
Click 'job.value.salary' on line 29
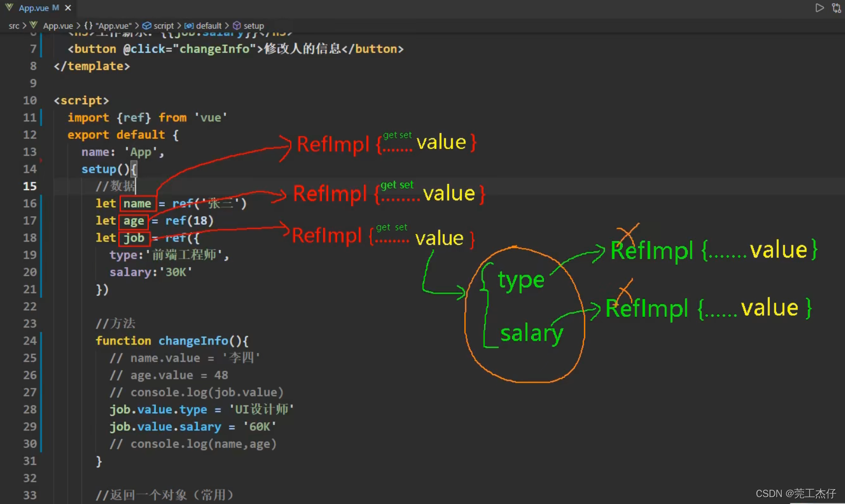[165, 427]
